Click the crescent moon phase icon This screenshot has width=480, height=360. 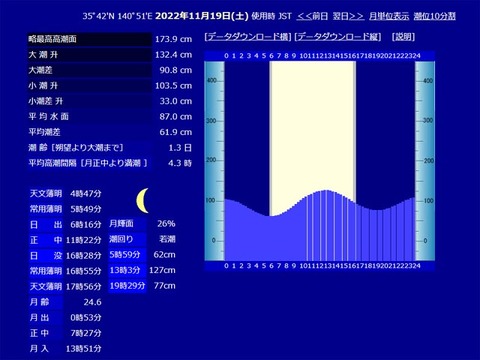pos(143,201)
